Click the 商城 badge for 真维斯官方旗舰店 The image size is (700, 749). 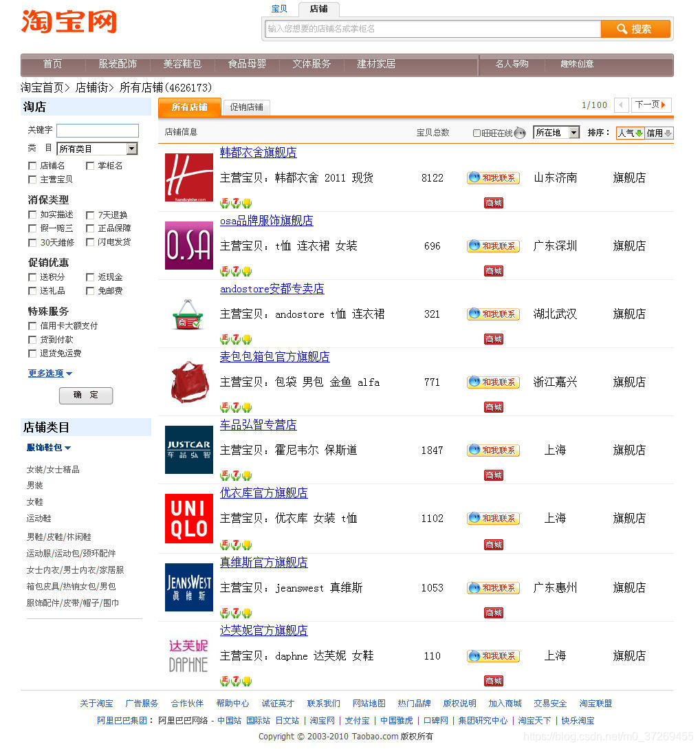(493, 614)
